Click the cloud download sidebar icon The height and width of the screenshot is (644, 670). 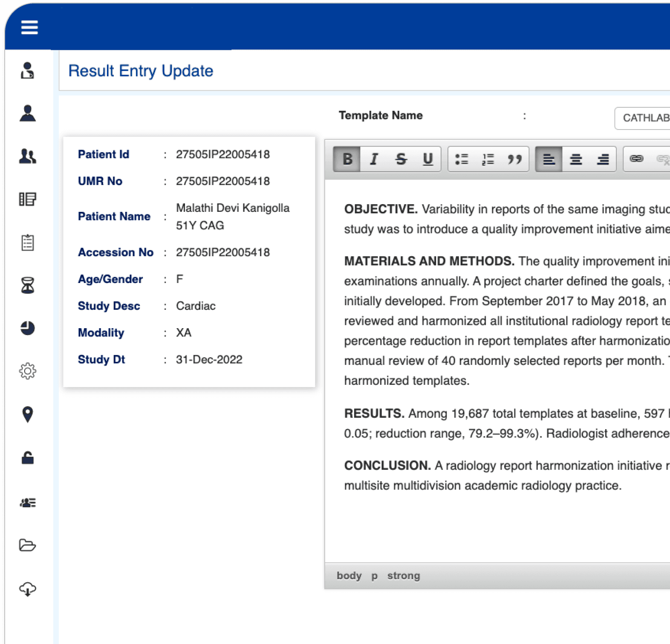coord(28,589)
